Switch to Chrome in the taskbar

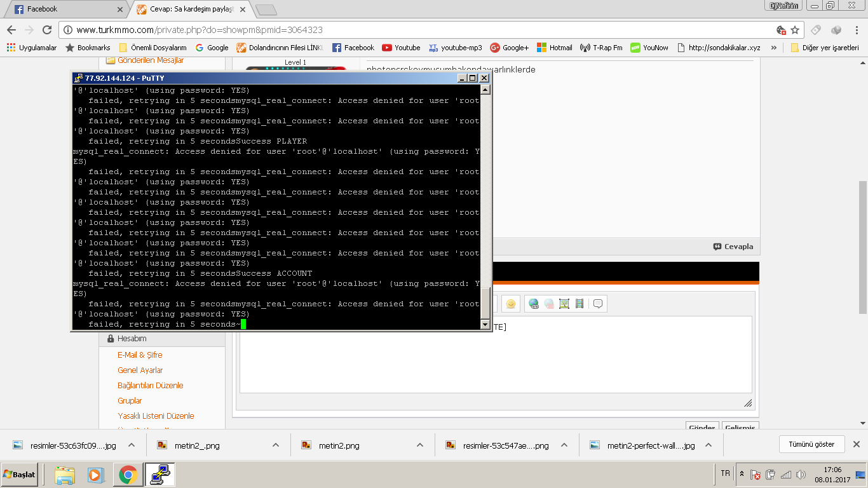(128, 475)
